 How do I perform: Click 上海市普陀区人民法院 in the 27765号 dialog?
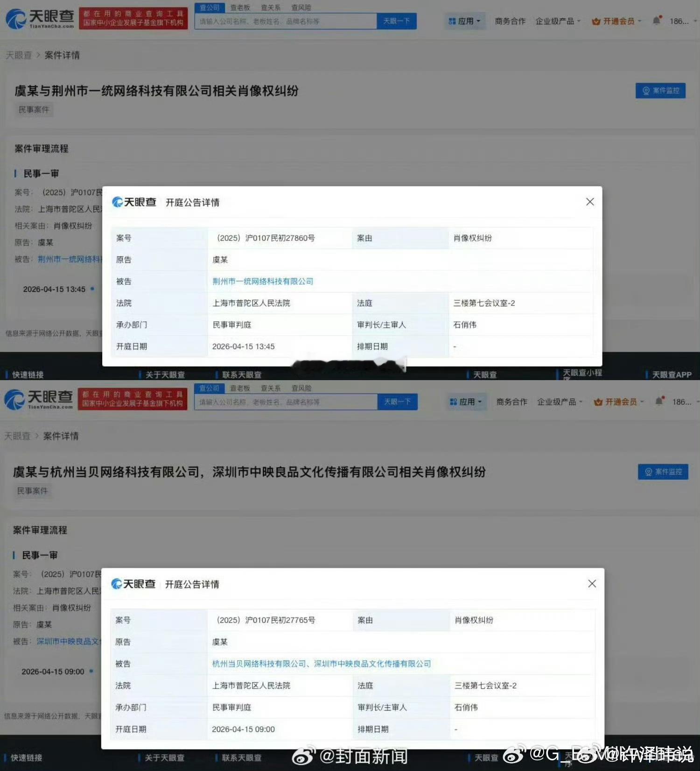(x=251, y=686)
